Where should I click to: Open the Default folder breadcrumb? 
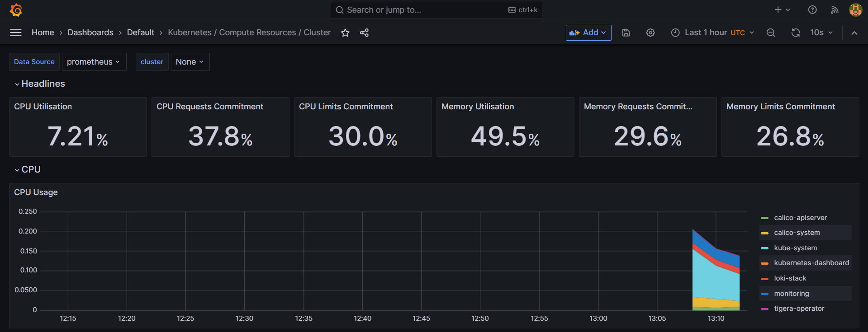point(141,33)
